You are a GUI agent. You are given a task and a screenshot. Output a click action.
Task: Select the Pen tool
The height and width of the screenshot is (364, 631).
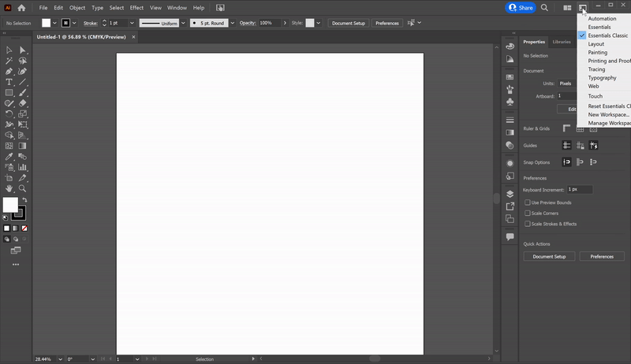tap(9, 71)
